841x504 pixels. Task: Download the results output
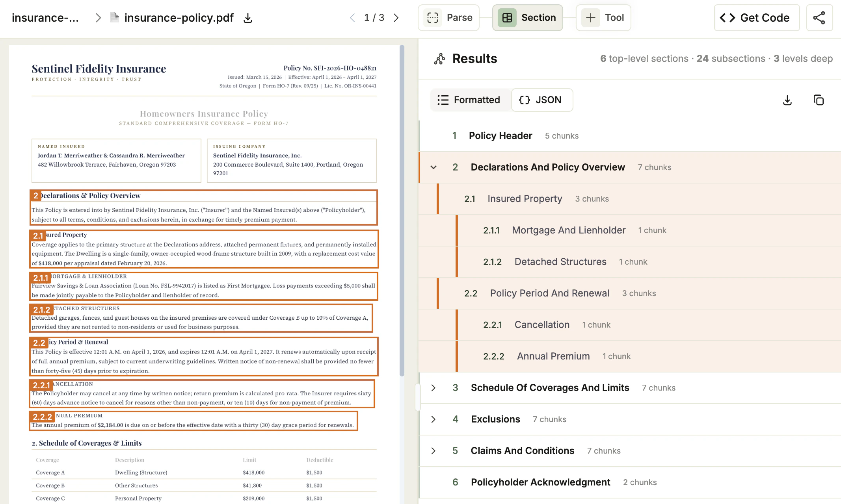787,100
